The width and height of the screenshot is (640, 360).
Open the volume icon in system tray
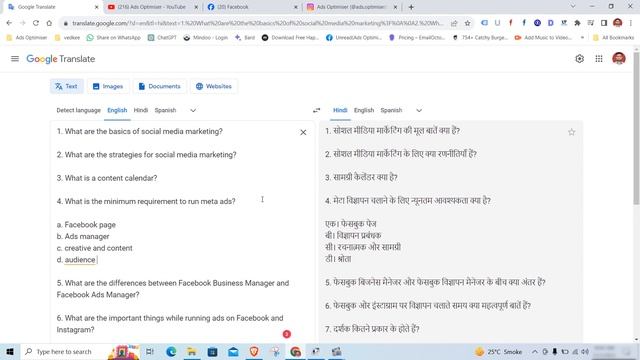[585, 351]
